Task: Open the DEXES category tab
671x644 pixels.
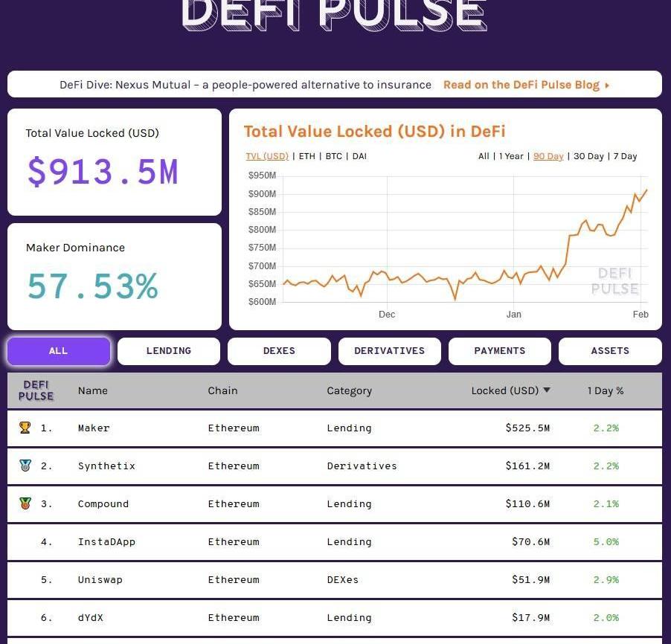Action: [x=279, y=351]
